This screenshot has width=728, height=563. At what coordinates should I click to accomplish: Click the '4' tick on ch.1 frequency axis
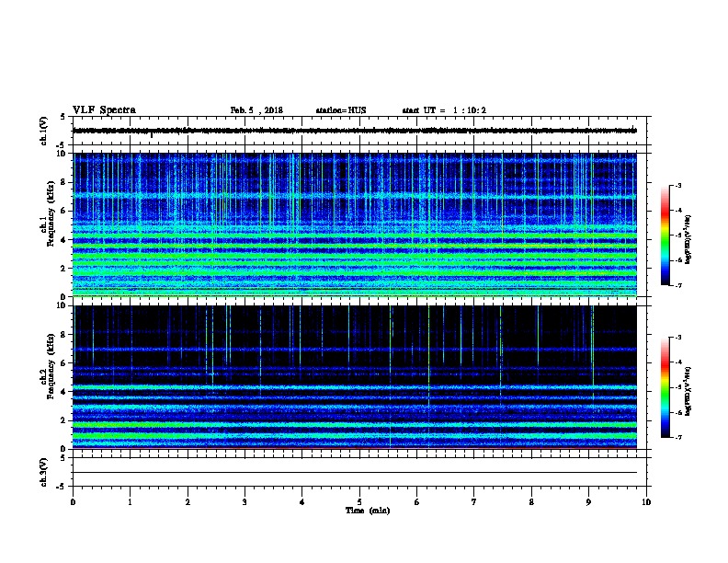coord(63,240)
